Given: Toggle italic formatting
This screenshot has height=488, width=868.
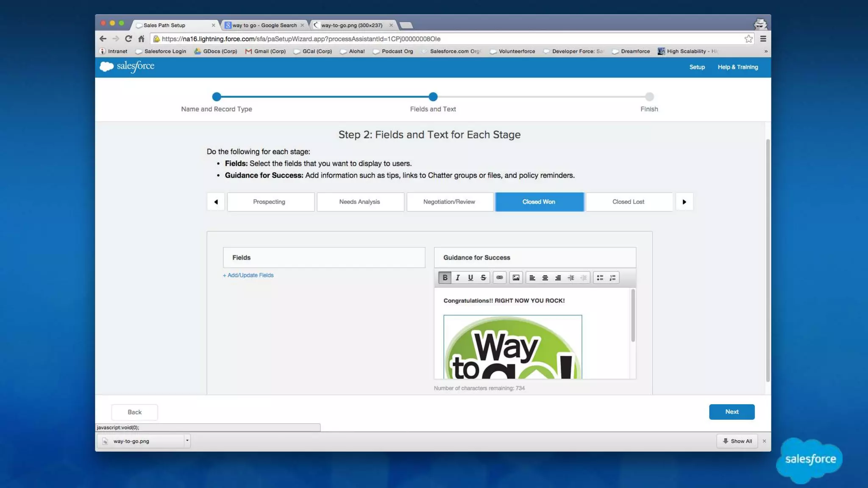Looking at the screenshot, I should (458, 278).
